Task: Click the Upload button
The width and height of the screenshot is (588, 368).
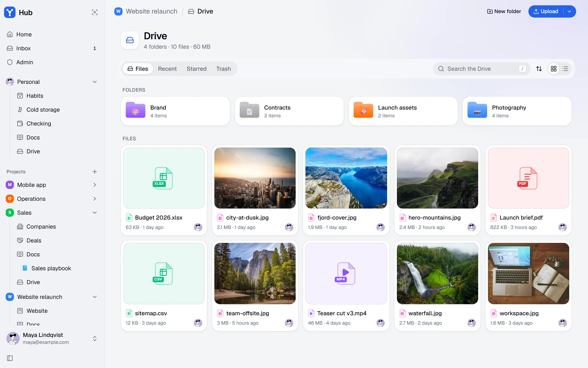Action: click(546, 11)
